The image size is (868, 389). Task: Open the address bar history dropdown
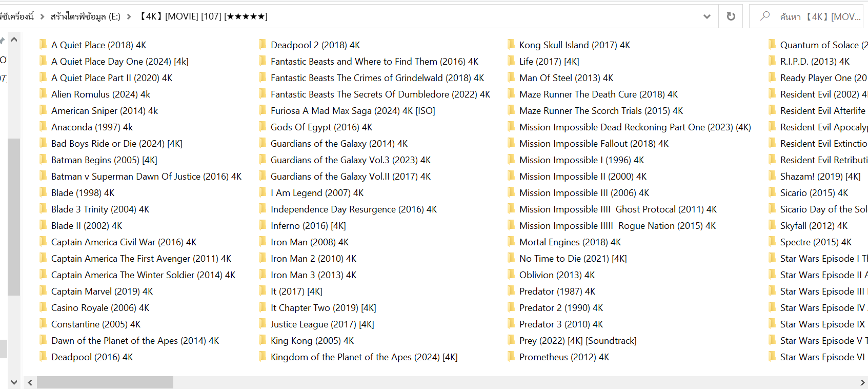707,16
